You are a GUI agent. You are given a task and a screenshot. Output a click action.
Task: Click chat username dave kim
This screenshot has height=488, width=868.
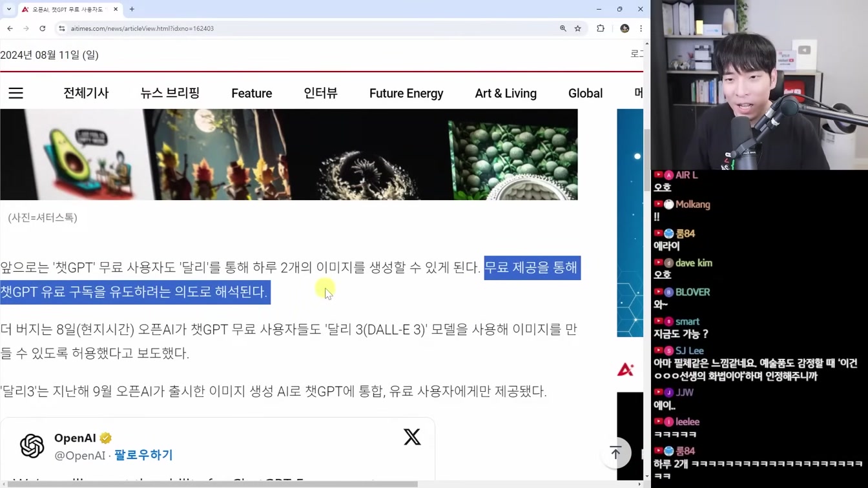(x=694, y=263)
